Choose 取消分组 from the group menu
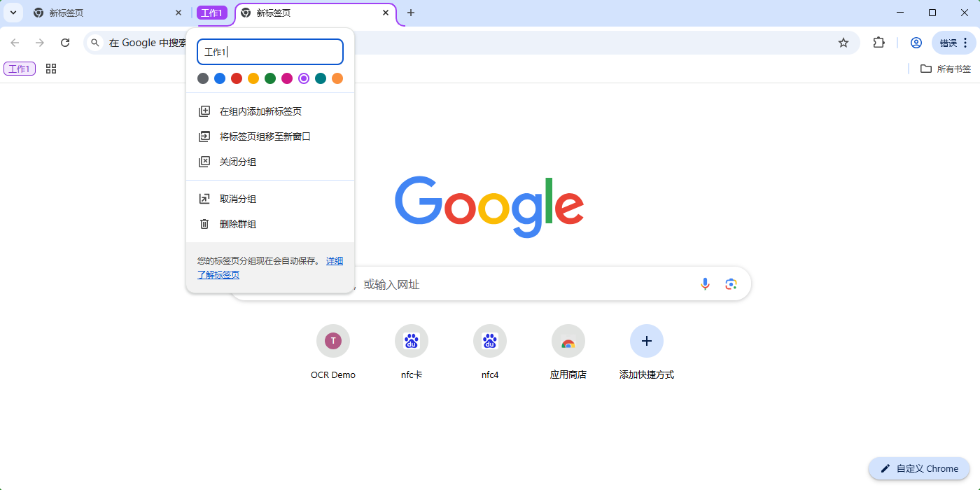 (238, 199)
